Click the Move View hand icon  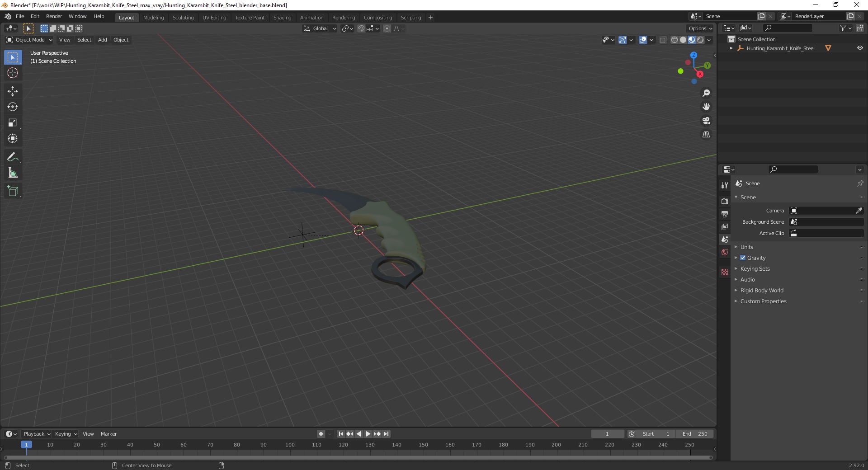[x=706, y=107]
